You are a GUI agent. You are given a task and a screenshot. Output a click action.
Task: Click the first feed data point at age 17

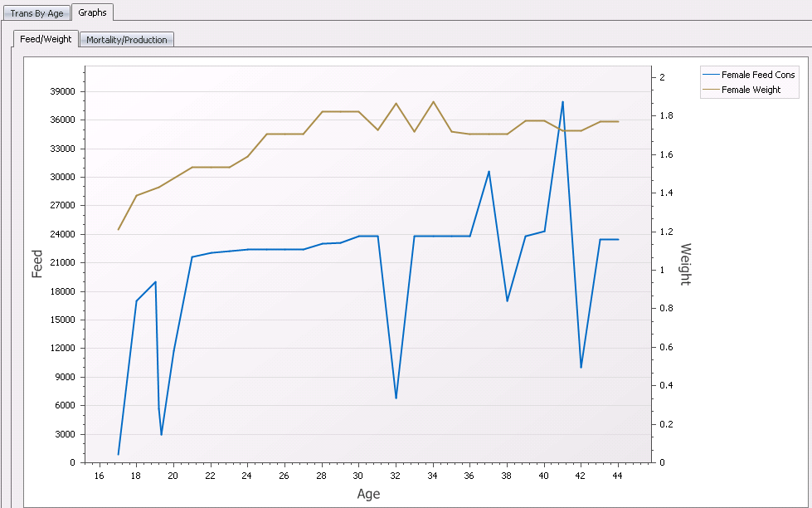[x=119, y=454]
